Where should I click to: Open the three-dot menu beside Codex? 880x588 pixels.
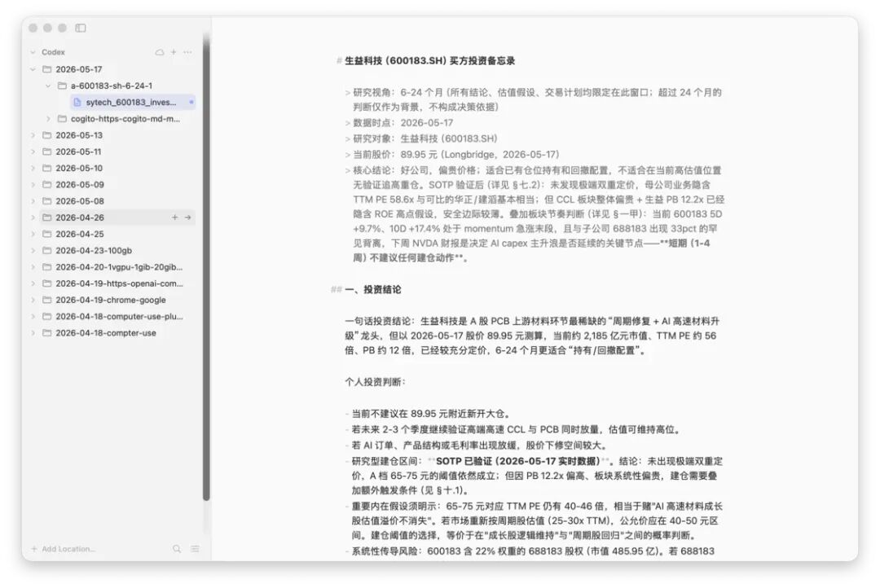point(187,52)
